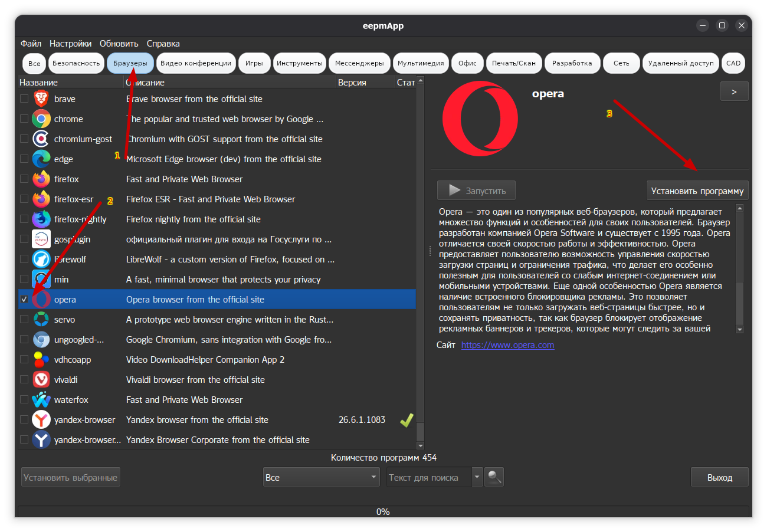This screenshot has height=532, width=767.
Task: Expand details with the > button
Action: click(x=734, y=91)
